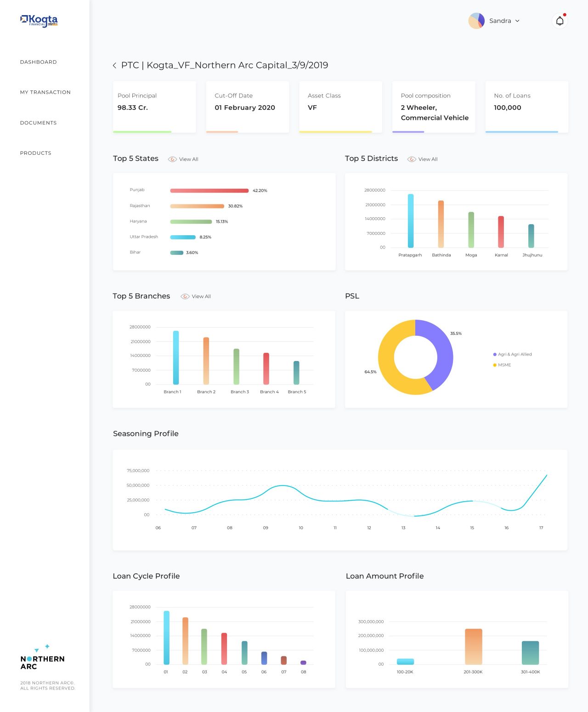
Task: Click the notification bell icon
Action: [560, 21]
